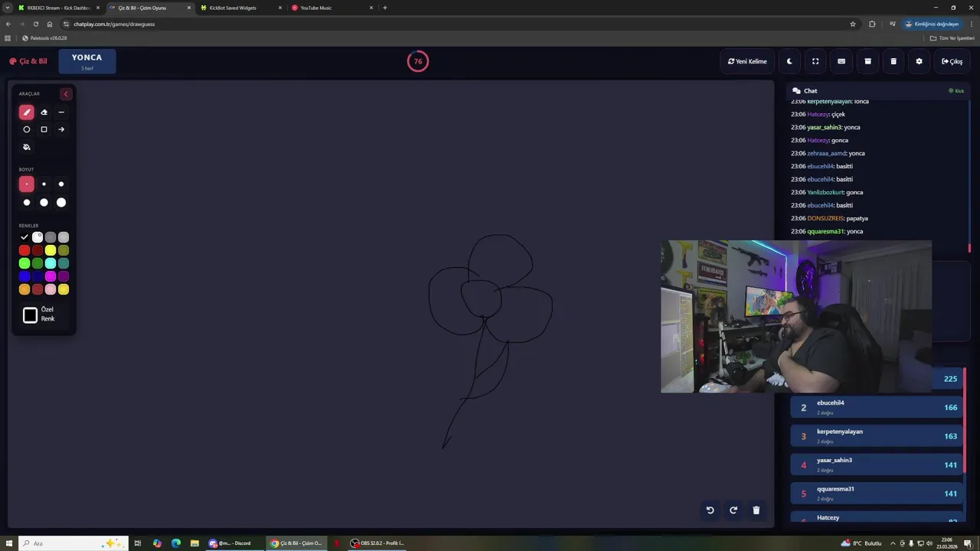
Task: Click the taskbar Ara search box
Action: click(73, 543)
